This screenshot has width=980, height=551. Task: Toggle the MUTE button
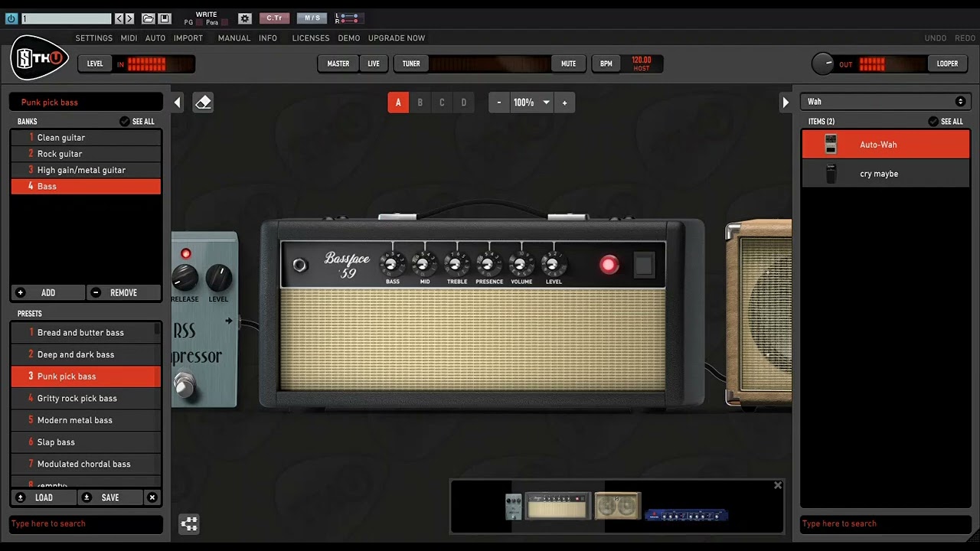click(x=568, y=64)
